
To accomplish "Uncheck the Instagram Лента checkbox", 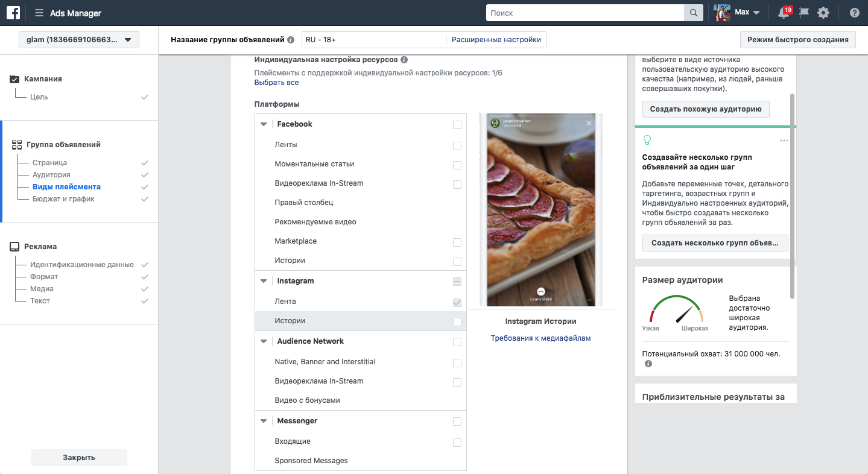I will tap(457, 303).
